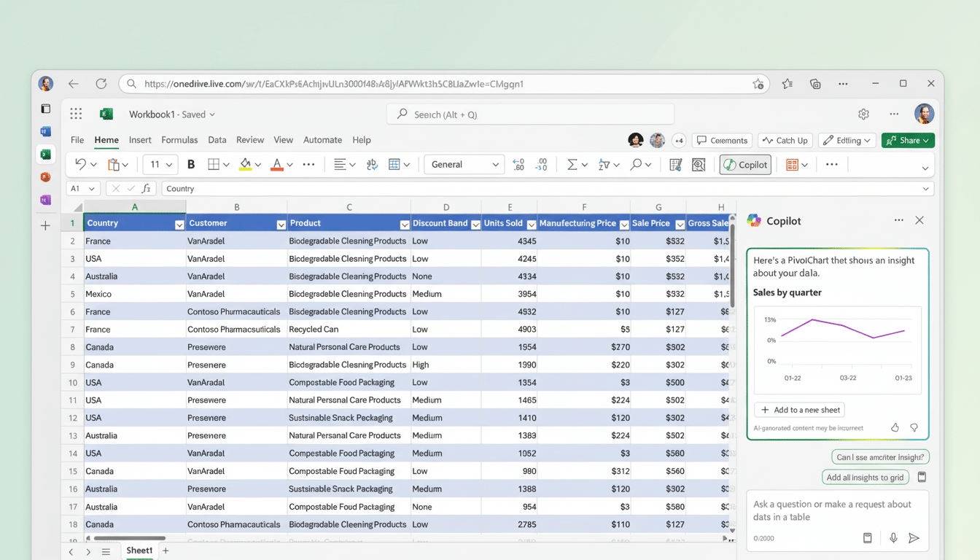Click Add to a new sheet button
Image resolution: width=980 pixels, height=560 pixels.
click(x=799, y=410)
